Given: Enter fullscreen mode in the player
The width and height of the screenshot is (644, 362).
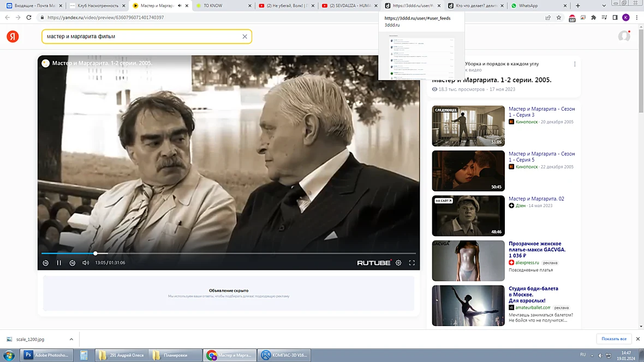Looking at the screenshot, I should (x=412, y=263).
